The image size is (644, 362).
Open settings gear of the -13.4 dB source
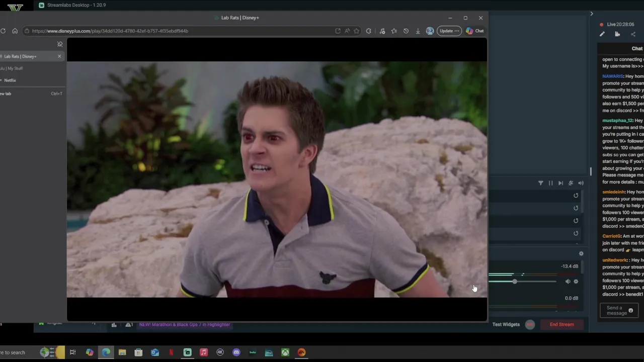576,282
